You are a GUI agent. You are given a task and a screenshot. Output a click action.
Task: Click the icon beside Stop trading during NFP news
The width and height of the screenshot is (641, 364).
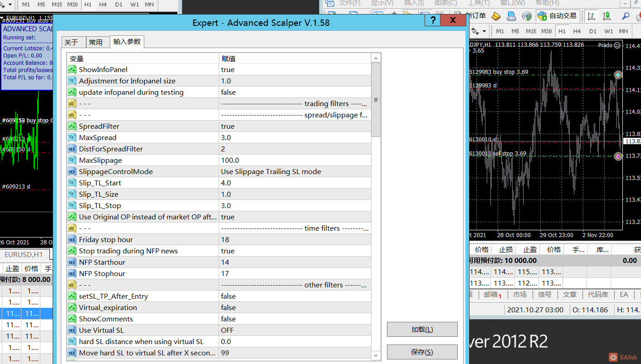tap(72, 251)
